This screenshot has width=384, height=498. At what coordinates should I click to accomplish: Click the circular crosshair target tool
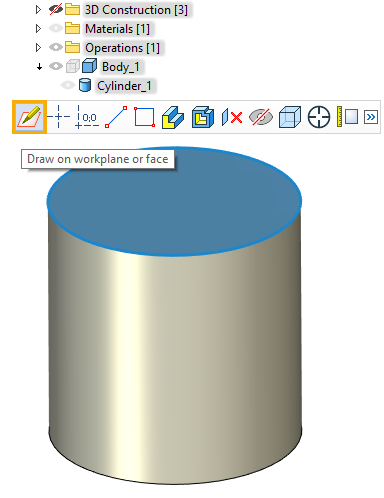pos(319,117)
